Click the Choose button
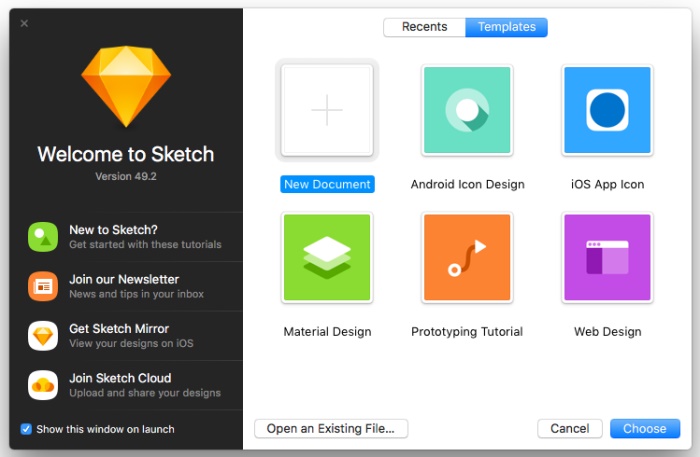Image resolution: width=700 pixels, height=457 pixels. point(645,428)
